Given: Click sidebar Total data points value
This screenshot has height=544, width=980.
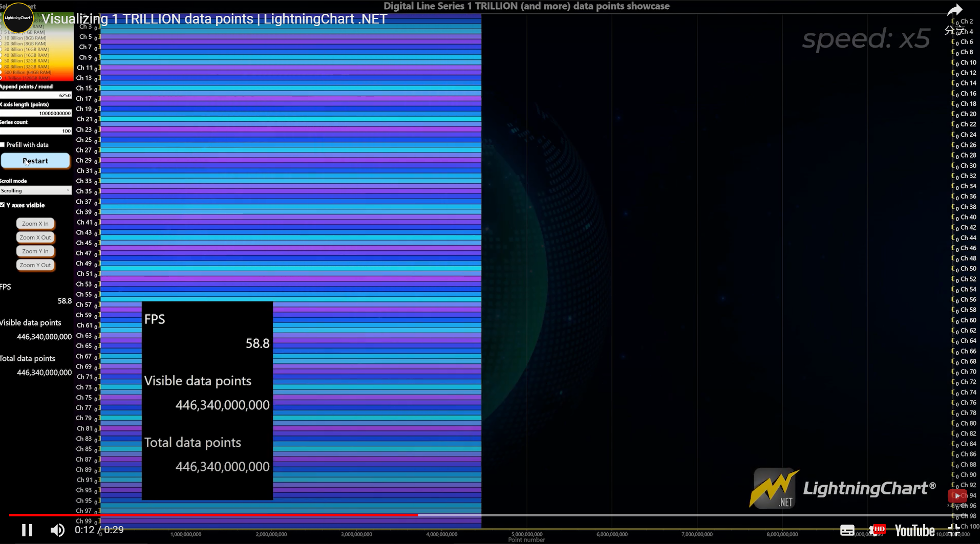Looking at the screenshot, I should [x=44, y=373].
